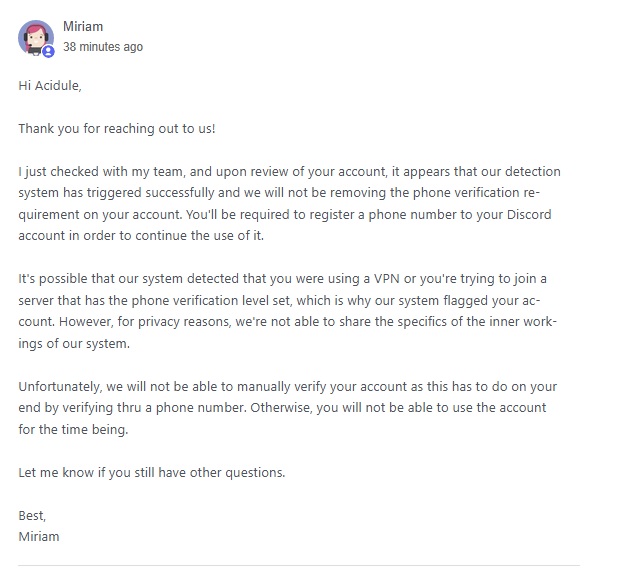This screenshot has width=617, height=583.
Task: Open the Miriam author name at the top
Action: [x=83, y=26]
